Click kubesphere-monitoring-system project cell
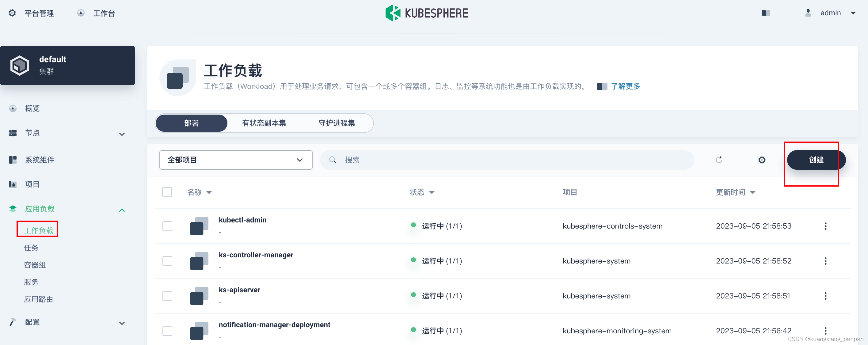868x345 pixels. click(617, 331)
